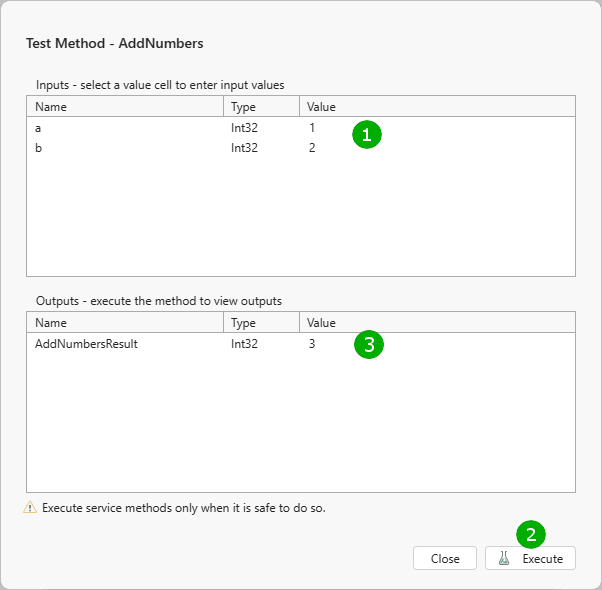Screen dimensions: 602x590
Task: Click the AddNumbersResult output value 3
Action: (x=312, y=344)
